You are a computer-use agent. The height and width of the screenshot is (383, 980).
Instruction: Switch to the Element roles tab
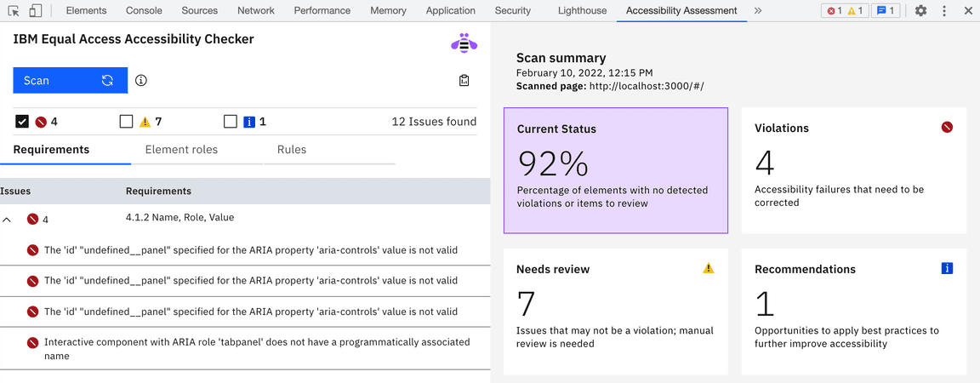(x=181, y=150)
